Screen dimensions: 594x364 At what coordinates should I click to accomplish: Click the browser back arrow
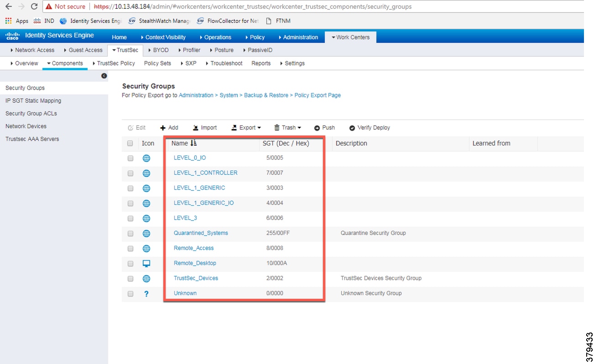coord(8,6)
